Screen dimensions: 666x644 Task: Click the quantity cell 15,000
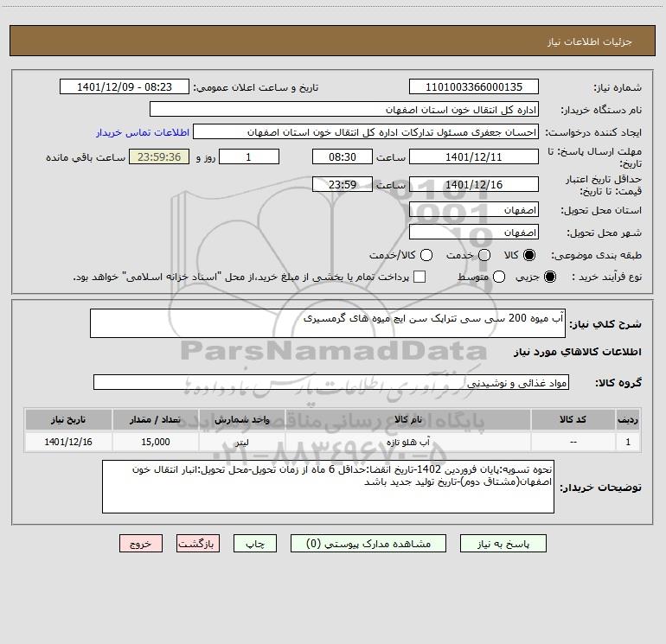(x=155, y=442)
